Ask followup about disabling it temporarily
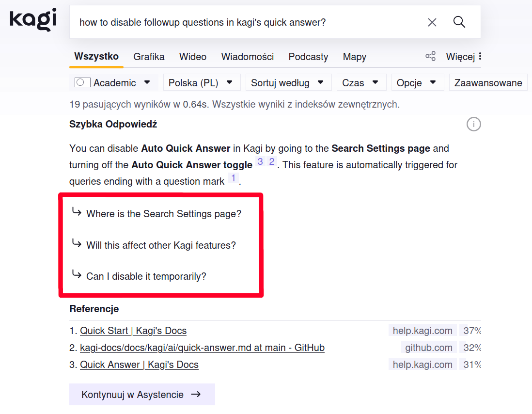This screenshot has height=414, width=532. coord(146,276)
